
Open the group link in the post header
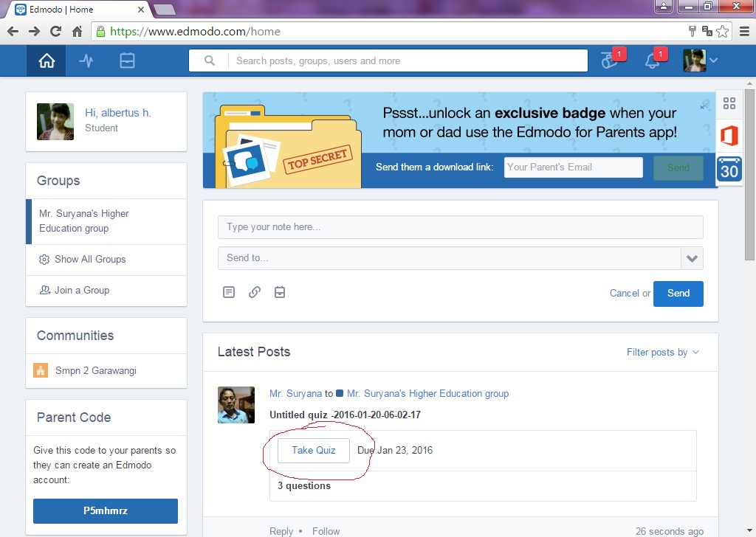point(427,393)
